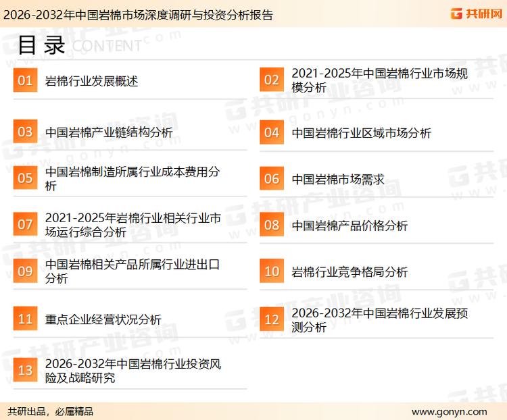Click the report title 2026-2032年中国岩棉市场深度调研与投资分析报告

pyautogui.click(x=138, y=15)
